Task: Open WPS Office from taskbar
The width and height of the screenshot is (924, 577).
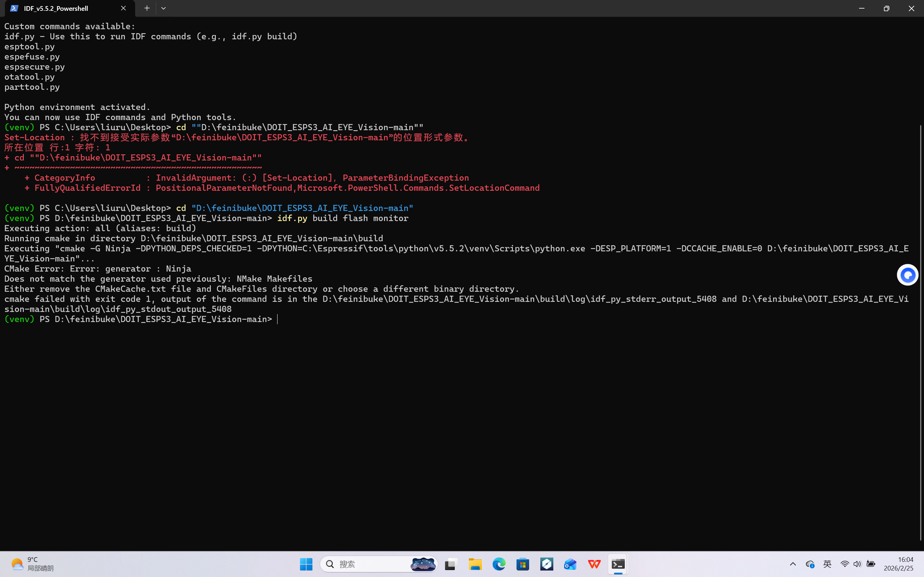Action: (x=594, y=564)
